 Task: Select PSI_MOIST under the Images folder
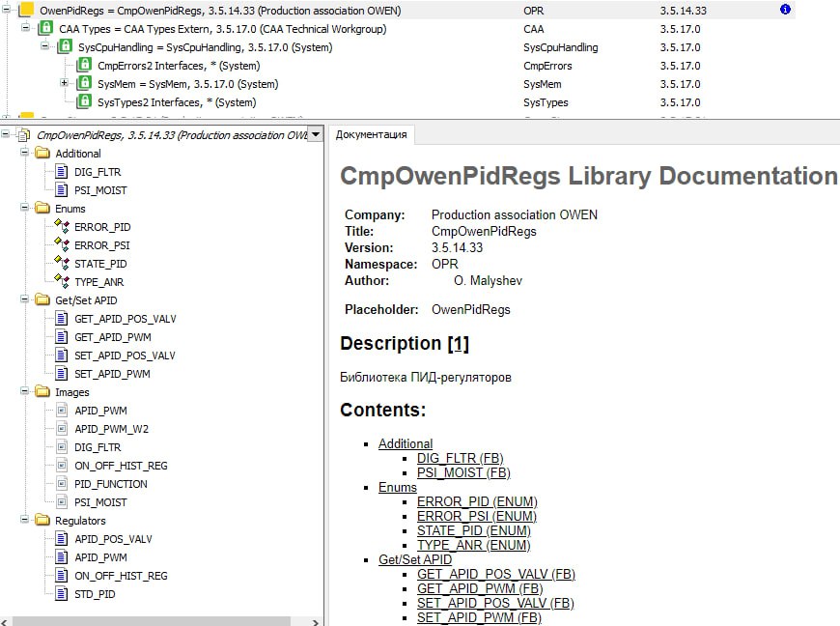(x=100, y=502)
